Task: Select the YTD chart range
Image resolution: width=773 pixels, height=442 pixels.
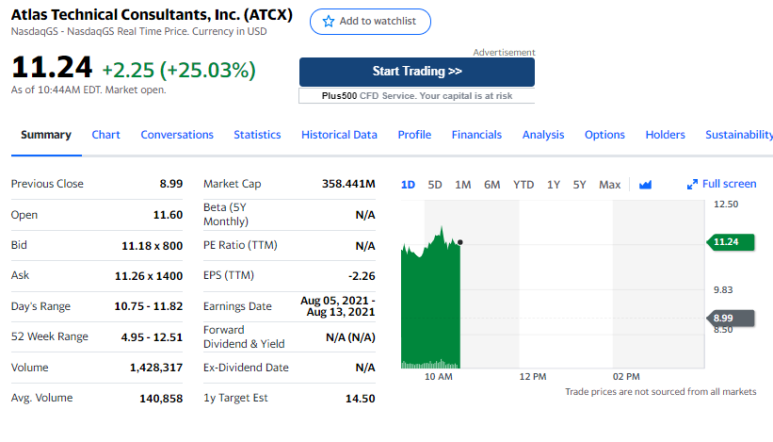Action: pos(524,185)
